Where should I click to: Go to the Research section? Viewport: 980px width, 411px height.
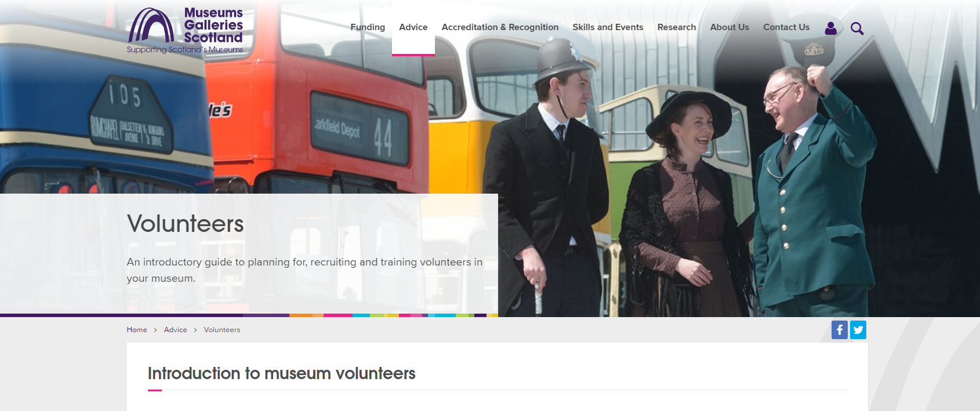[677, 27]
